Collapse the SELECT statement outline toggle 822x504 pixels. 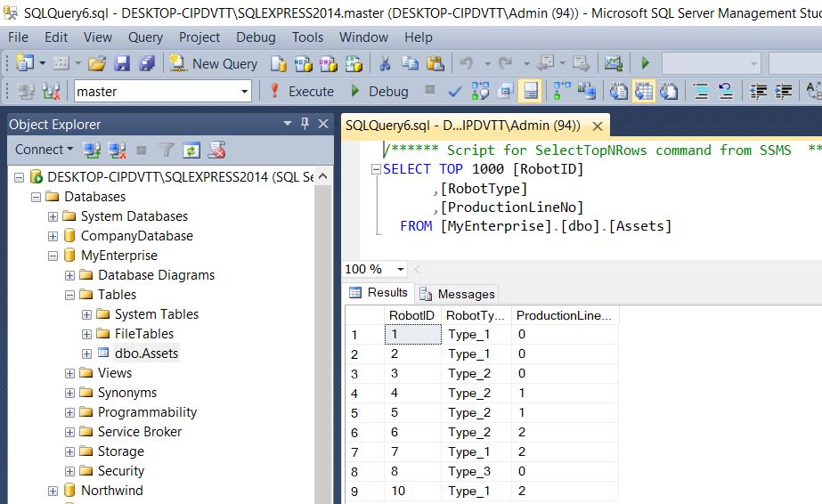tap(376, 169)
